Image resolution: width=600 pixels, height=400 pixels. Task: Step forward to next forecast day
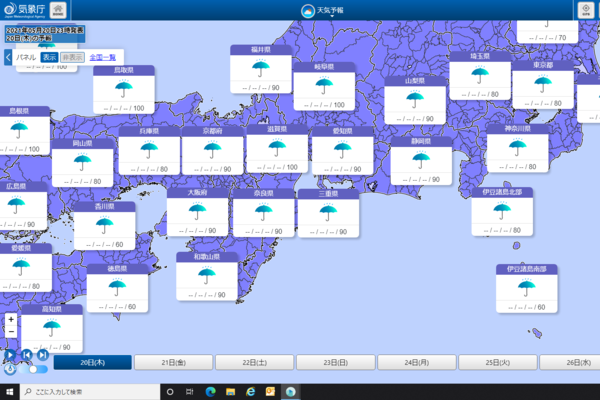(x=43, y=355)
